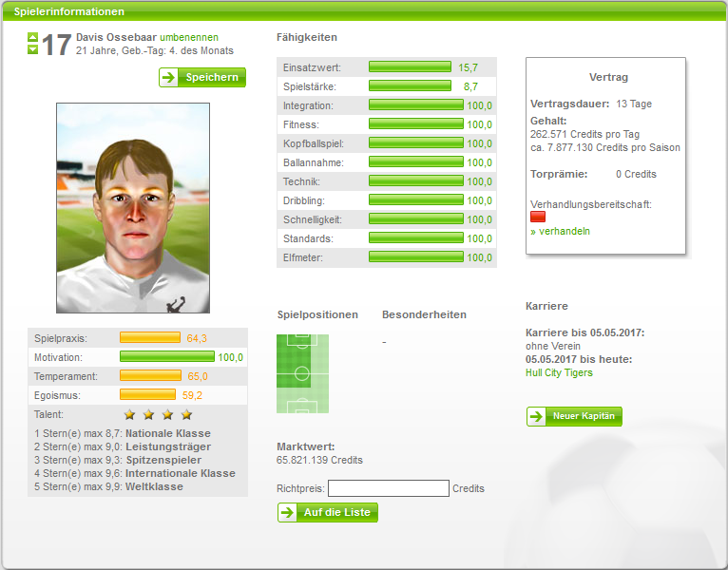
Task: Click the Spitzenspieler talent row
Action: coord(118,460)
